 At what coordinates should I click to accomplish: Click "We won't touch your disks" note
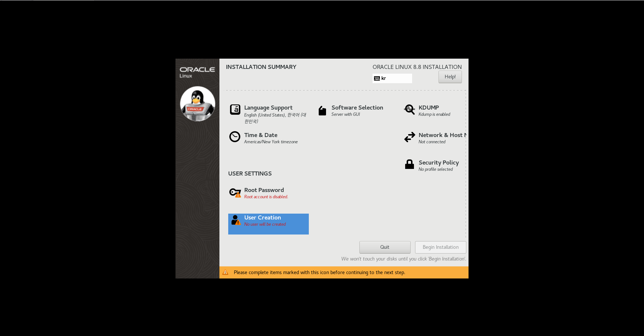pyautogui.click(x=404, y=259)
